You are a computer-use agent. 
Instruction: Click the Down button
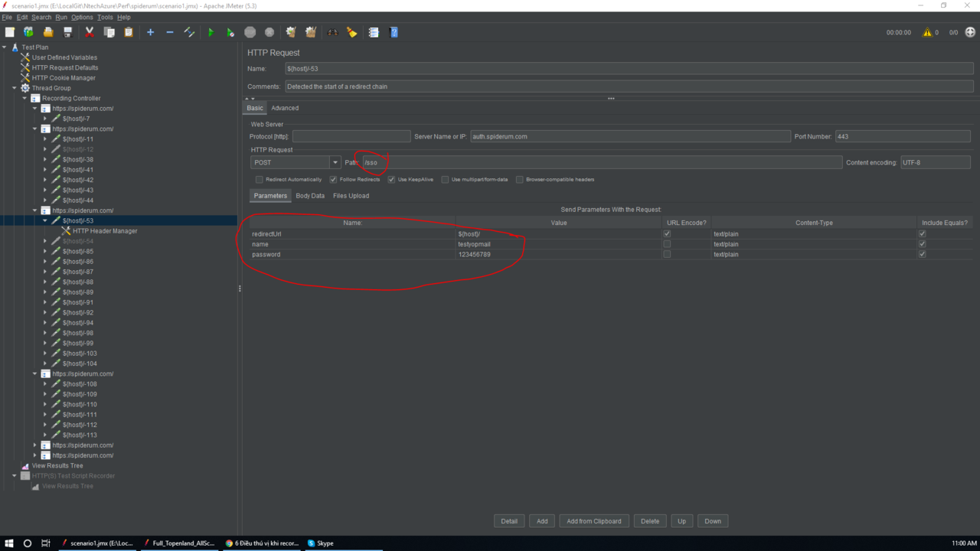pos(713,521)
